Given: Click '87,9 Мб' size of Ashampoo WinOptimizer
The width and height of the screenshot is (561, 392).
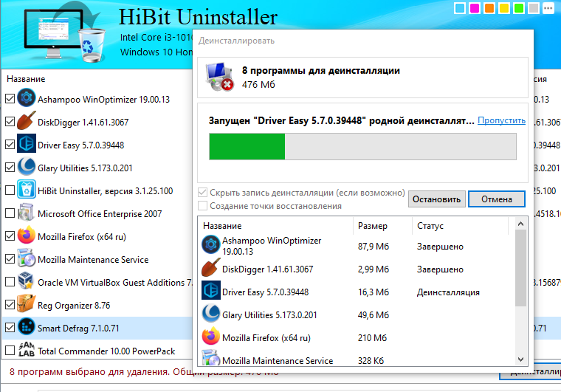Looking at the screenshot, I should [374, 247].
